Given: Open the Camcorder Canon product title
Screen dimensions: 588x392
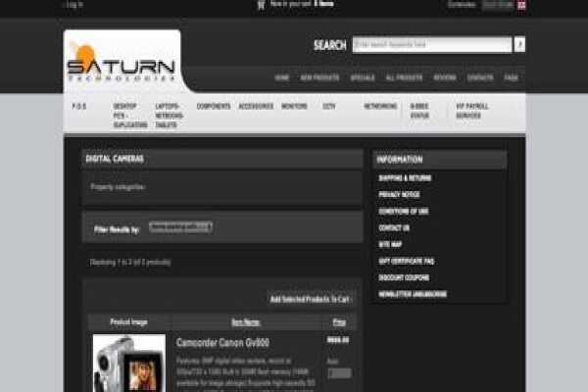Looking at the screenshot, I should [x=222, y=343].
